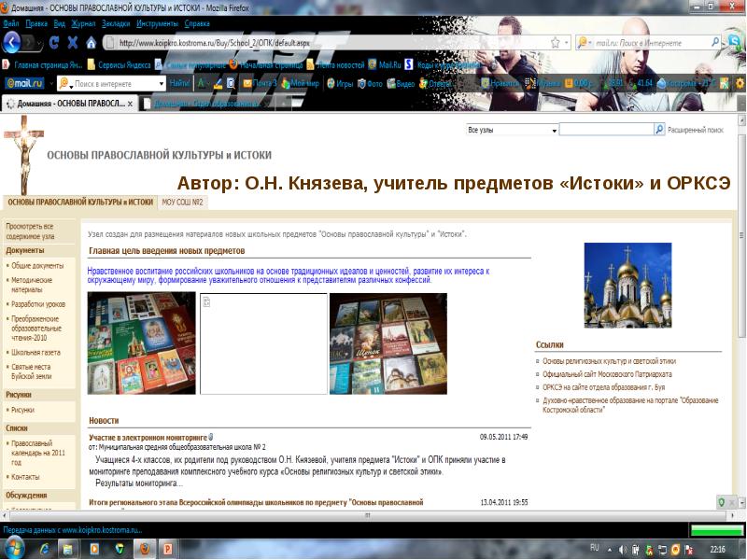Click the browser Back arrow button

(x=12, y=42)
